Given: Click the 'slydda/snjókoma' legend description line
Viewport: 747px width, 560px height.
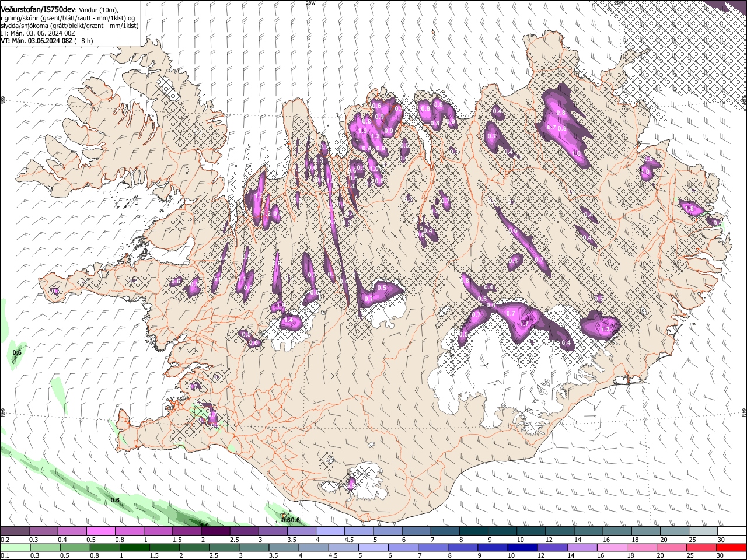Looking at the screenshot, I should [x=69, y=26].
